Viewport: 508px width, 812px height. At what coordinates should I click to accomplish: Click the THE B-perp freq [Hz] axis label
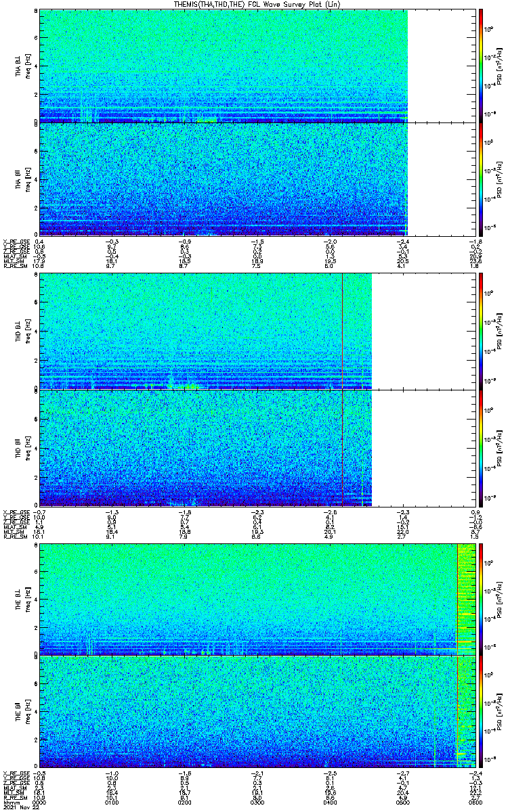[27, 600]
